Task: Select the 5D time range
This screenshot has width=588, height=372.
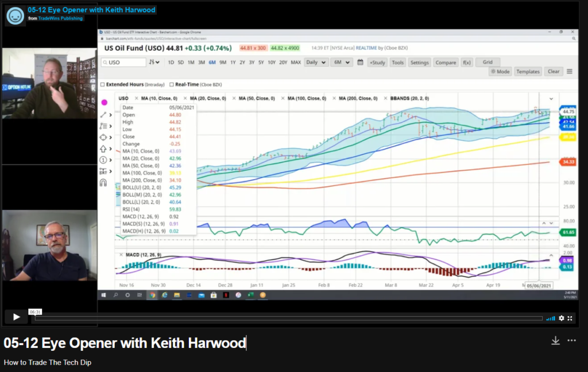Action: [x=181, y=62]
